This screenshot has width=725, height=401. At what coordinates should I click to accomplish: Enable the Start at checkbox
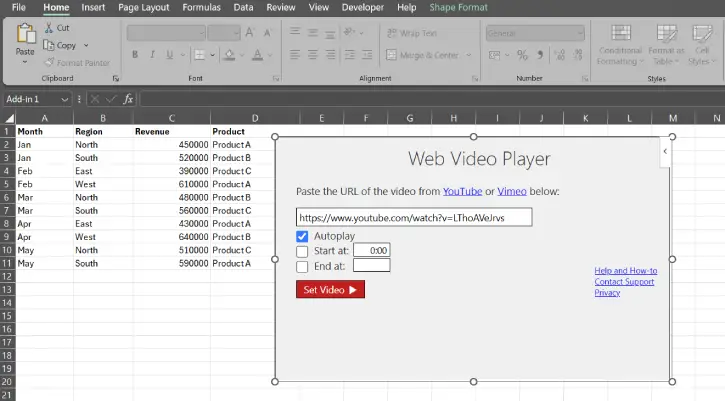(302, 251)
